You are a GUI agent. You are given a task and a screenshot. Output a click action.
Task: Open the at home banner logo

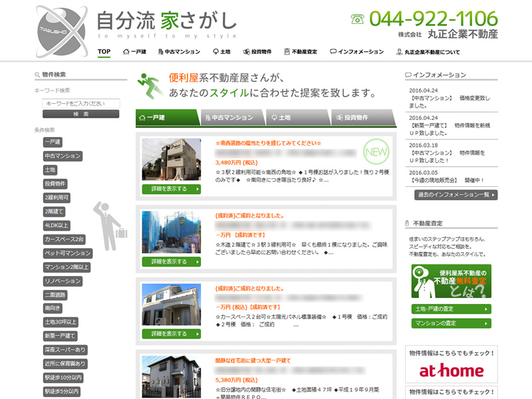click(x=451, y=370)
